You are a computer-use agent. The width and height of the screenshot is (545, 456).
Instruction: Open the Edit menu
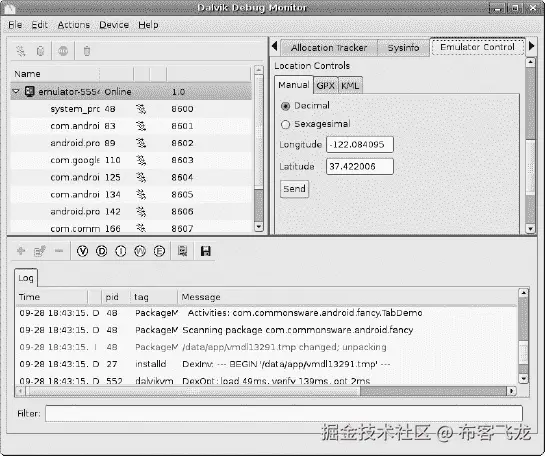click(40, 25)
